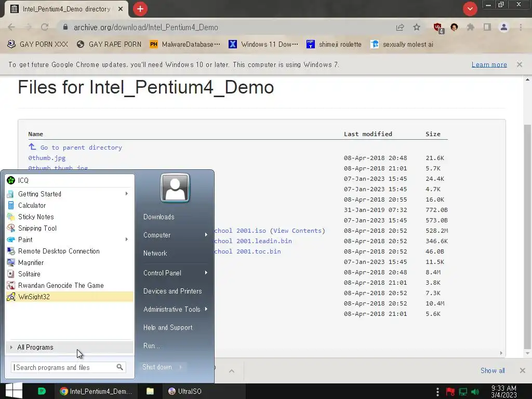This screenshot has height=399, width=532.
Task: Click the share this page icon
Action: 400,28
